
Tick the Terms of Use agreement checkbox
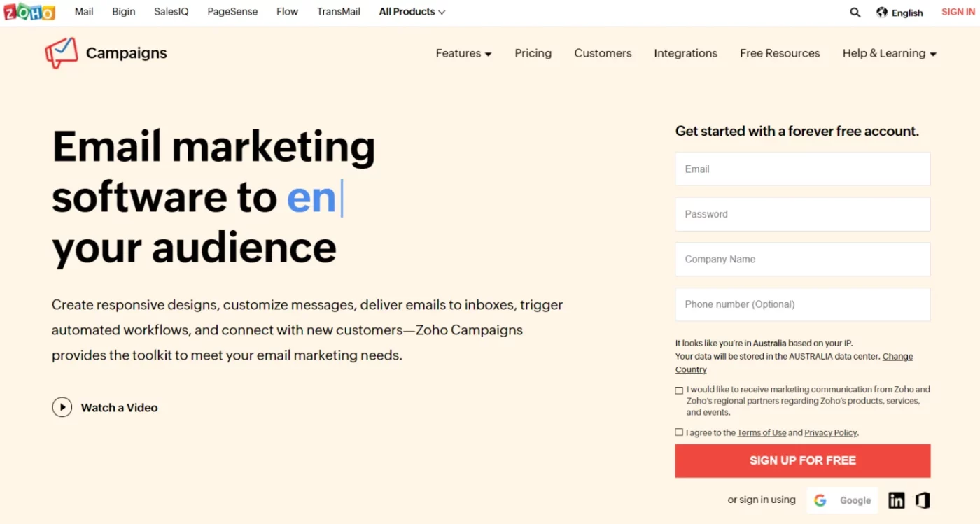(x=679, y=432)
